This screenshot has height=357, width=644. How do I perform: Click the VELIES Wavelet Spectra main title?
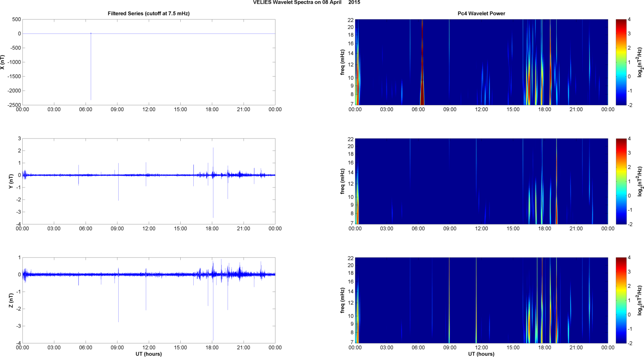point(306,3)
